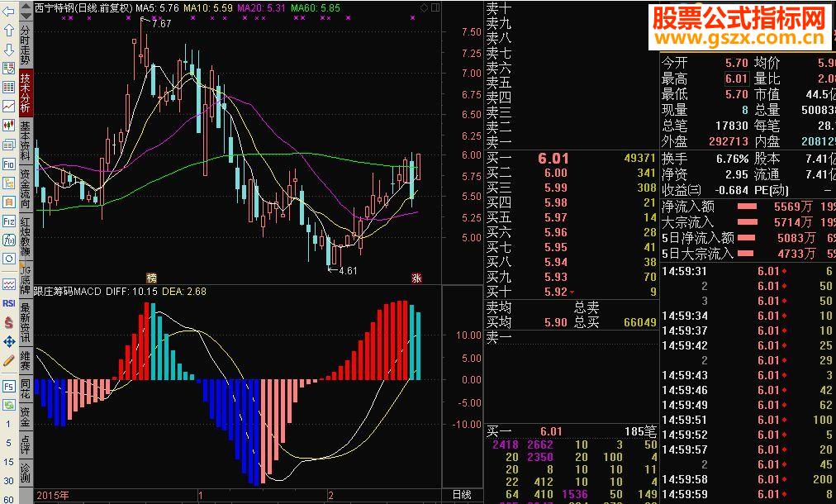The image size is (836, 504).
Task: Open the intraday line chart icon
Action: (8, 107)
